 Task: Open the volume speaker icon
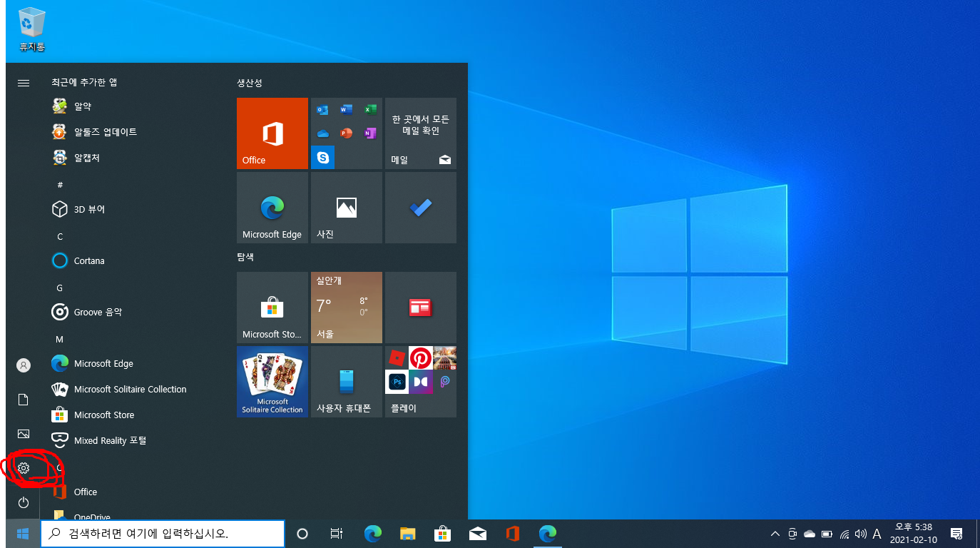pos(860,534)
